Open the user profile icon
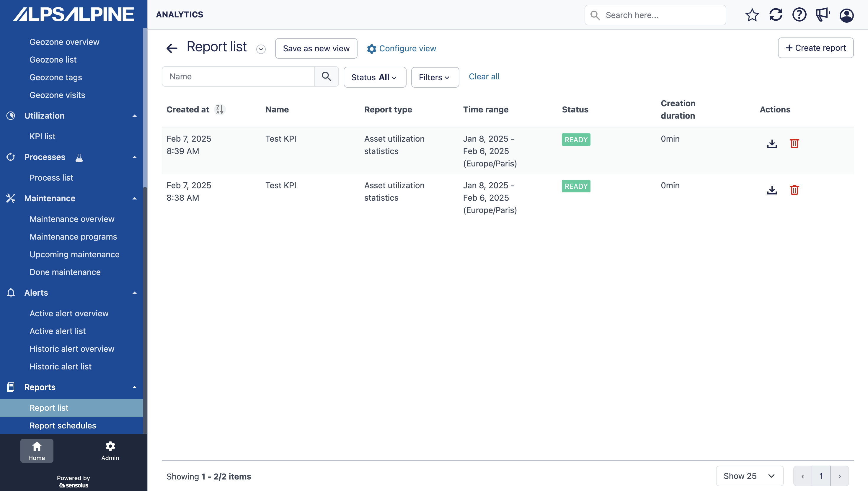868x491 pixels. [x=846, y=15]
